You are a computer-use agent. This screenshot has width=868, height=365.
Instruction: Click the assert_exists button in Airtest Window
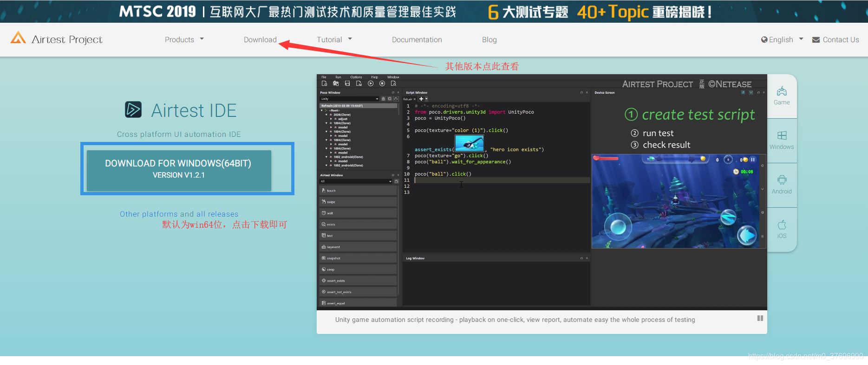click(x=358, y=281)
